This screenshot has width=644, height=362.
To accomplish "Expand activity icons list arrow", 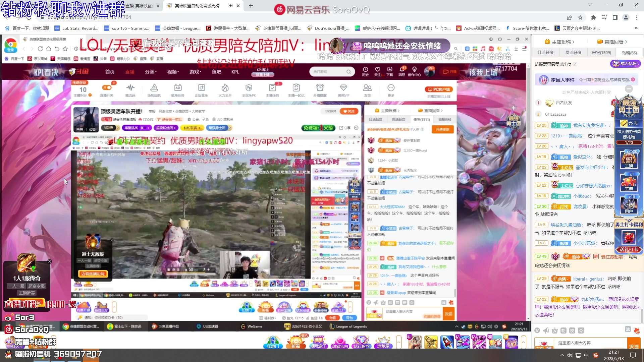I will point(398,342).
